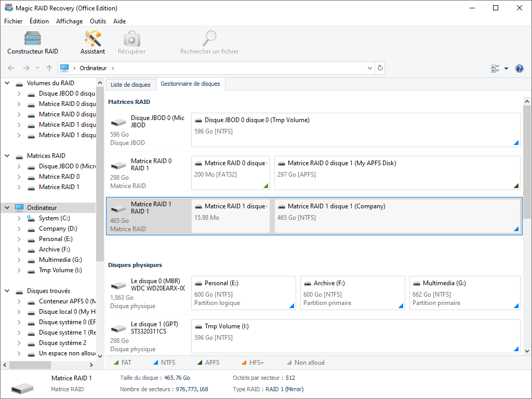Open the address bar dropdown arrow

pyautogui.click(x=369, y=68)
